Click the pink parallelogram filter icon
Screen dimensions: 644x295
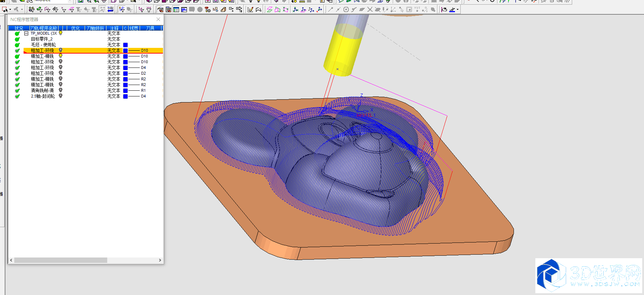coord(71,9)
